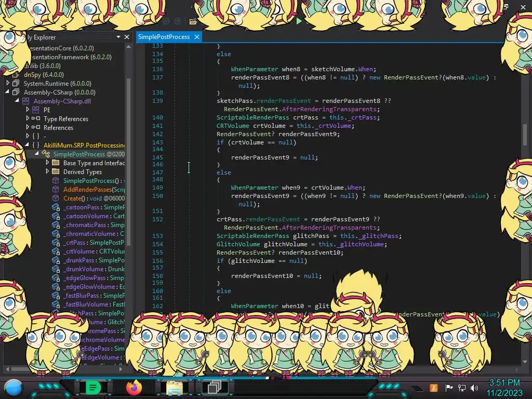
Task: Expand the Derived Types folder
Action: click(x=47, y=171)
